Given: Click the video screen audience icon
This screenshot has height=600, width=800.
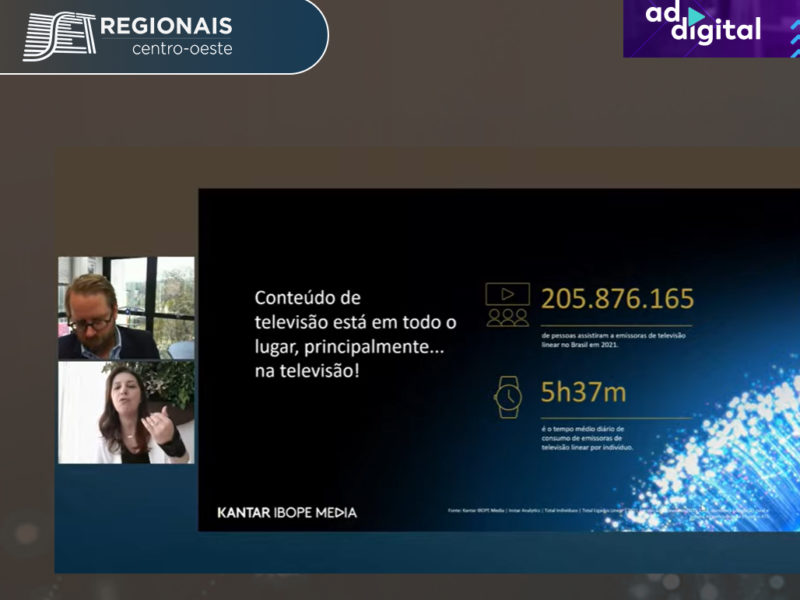Looking at the screenshot, I should [507, 305].
